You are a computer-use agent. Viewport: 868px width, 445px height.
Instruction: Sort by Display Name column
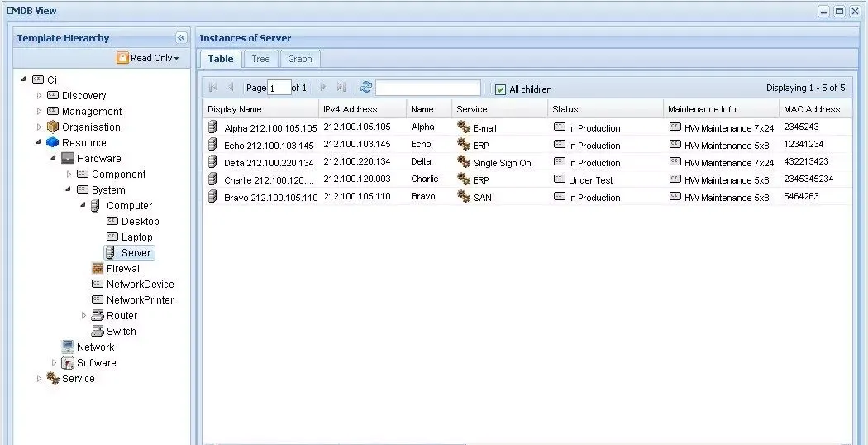pyautogui.click(x=260, y=109)
